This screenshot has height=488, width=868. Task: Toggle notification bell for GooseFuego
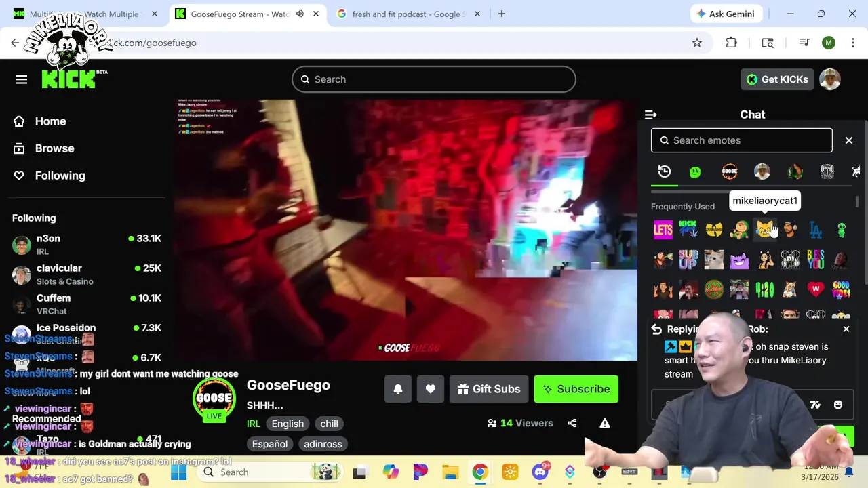(x=398, y=389)
